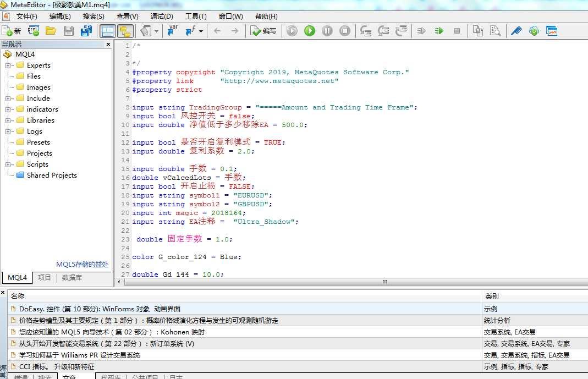
Task: Expand the Logs folder
Action: (8, 131)
